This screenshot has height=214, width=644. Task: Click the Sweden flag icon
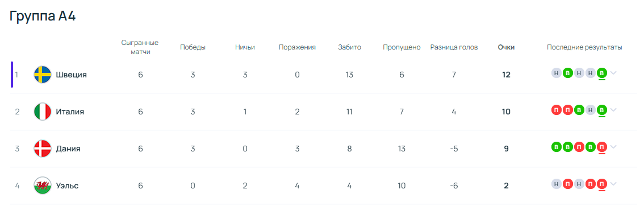coord(42,75)
